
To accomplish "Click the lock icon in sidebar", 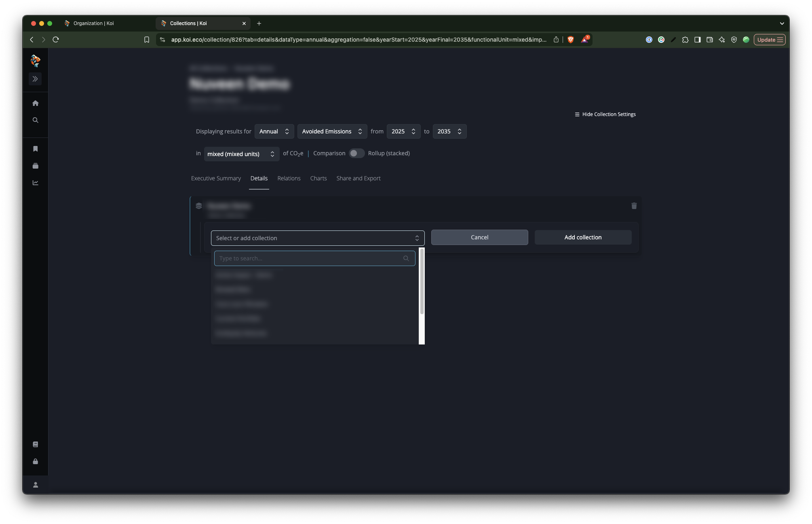I will pyautogui.click(x=36, y=461).
